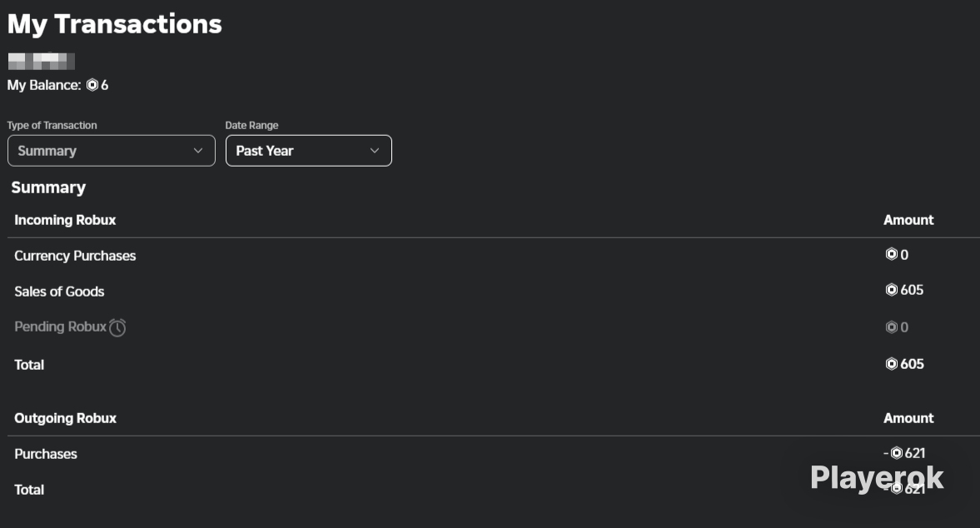The width and height of the screenshot is (980, 528).
Task: Click the Outgoing Robux section header
Action: [66, 418]
